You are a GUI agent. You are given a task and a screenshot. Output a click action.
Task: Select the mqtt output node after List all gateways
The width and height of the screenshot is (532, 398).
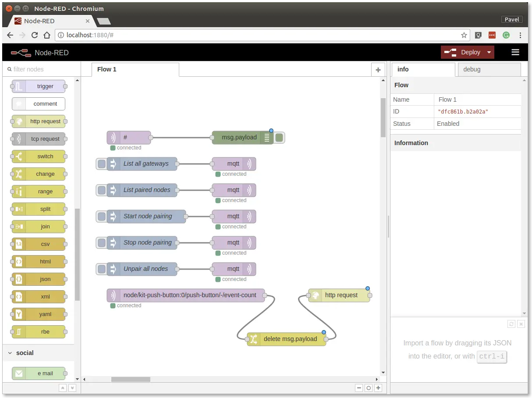(234, 164)
